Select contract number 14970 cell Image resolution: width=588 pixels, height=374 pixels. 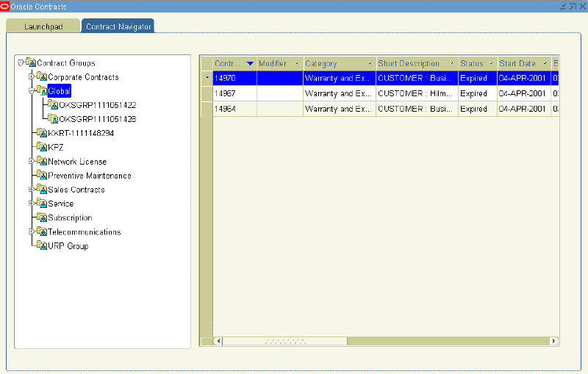tap(234, 78)
